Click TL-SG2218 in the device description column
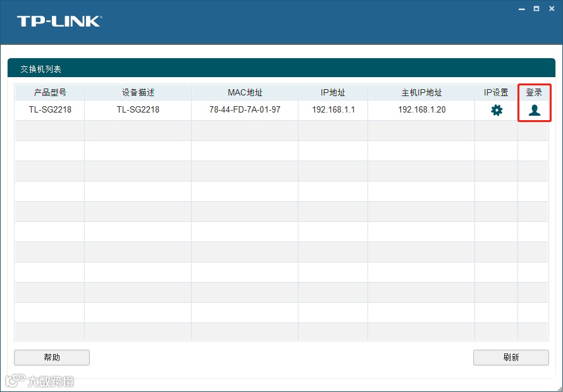This screenshot has width=563, height=392. click(138, 110)
